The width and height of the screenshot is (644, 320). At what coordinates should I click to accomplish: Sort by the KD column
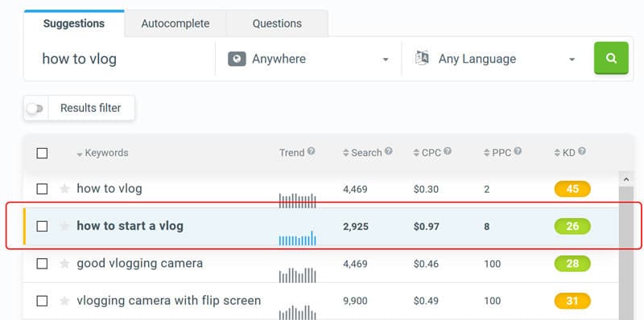tap(564, 153)
